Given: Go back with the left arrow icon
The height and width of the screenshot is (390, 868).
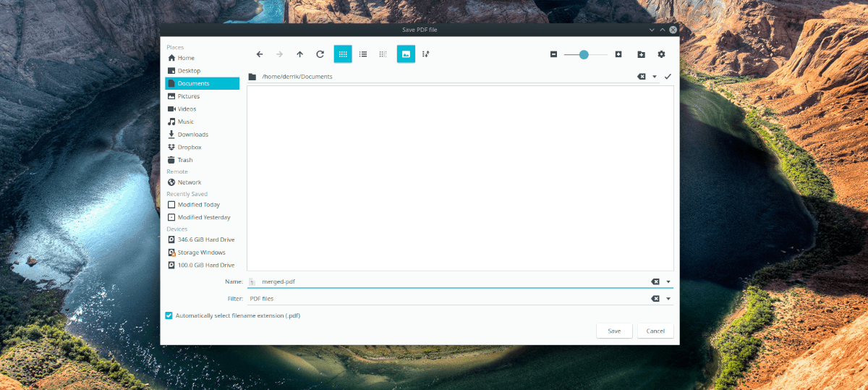Looking at the screenshot, I should click(x=260, y=54).
